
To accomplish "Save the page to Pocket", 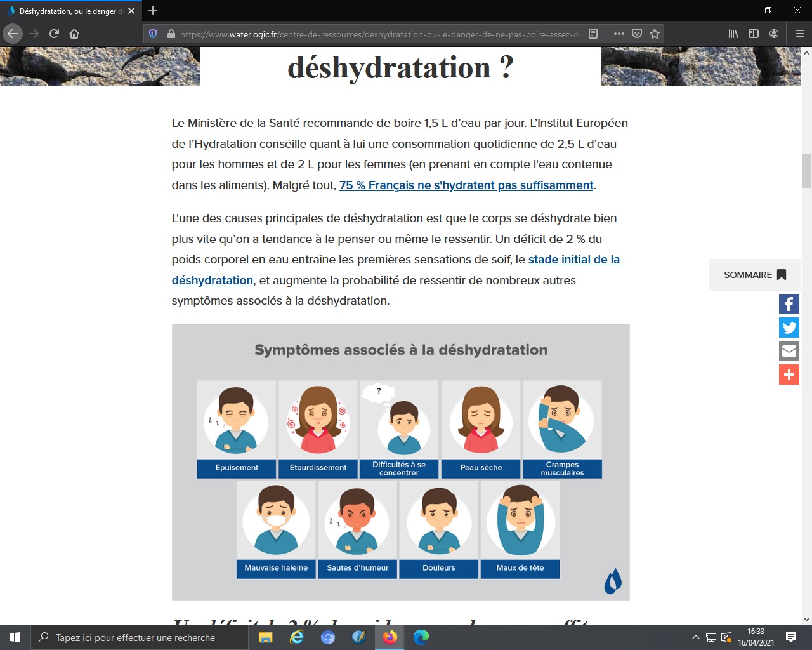I will point(637,34).
